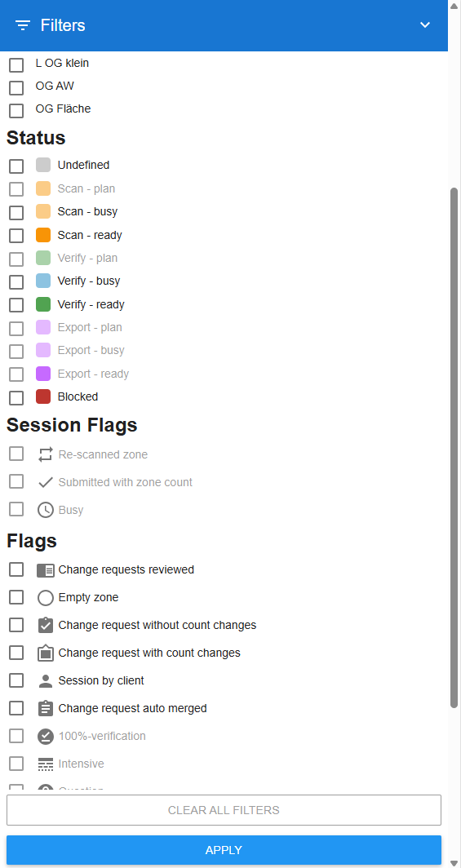Click the Change requests reviewed icon
Viewport: 461px width, 868px height.
click(46, 570)
